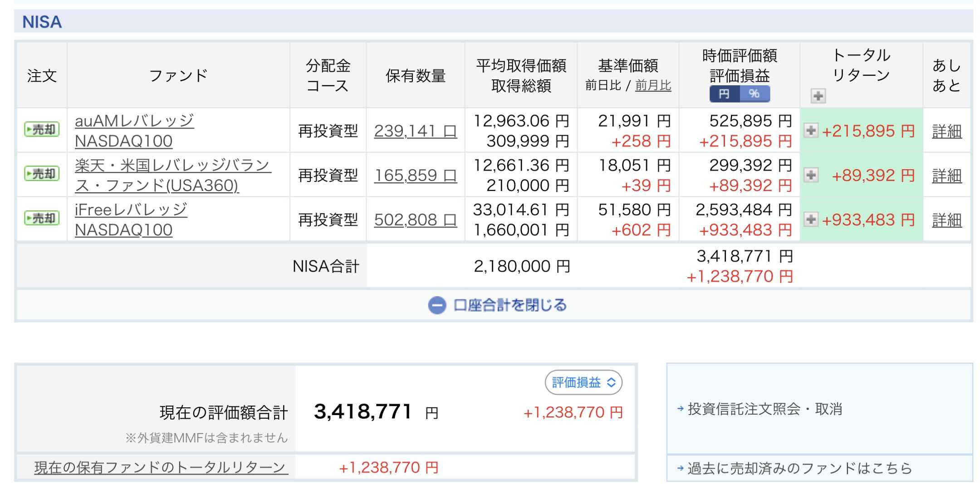This screenshot has width=980, height=484.
Task: Open iFreeレバレッジNASDAQ100 fund page
Action: point(131,220)
